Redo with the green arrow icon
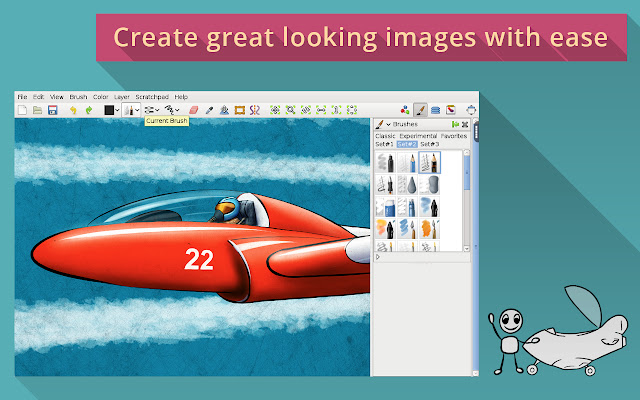Image resolution: width=640 pixels, height=400 pixels. [89, 110]
